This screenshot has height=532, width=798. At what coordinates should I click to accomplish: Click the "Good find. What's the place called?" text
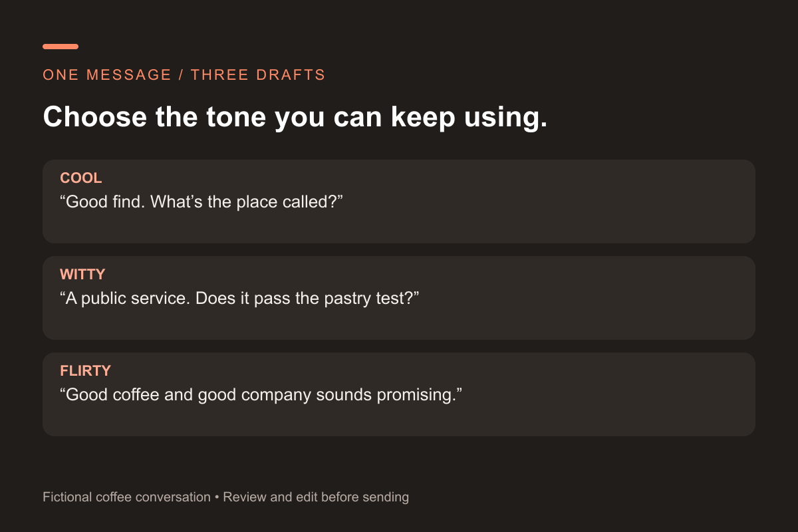(x=201, y=201)
